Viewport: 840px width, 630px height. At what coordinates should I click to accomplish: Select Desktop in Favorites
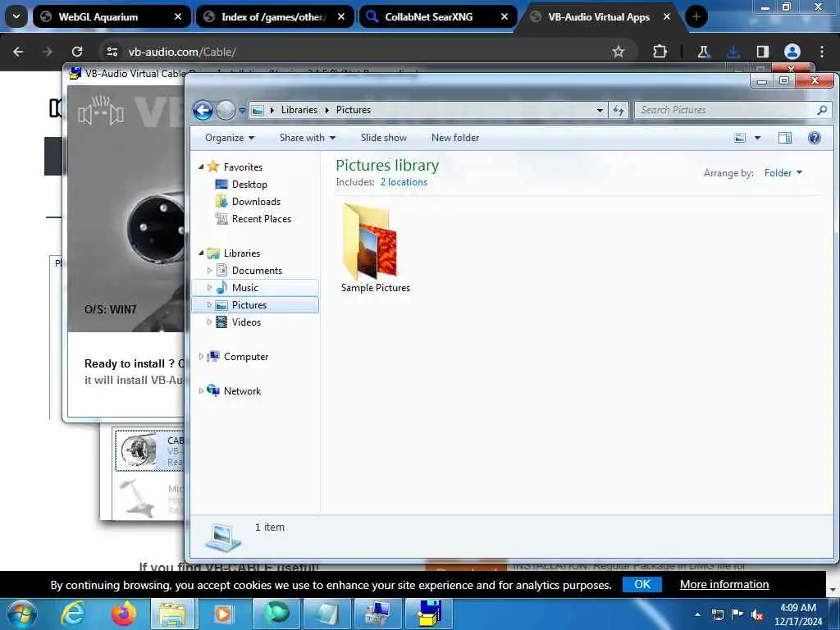coord(241,185)
